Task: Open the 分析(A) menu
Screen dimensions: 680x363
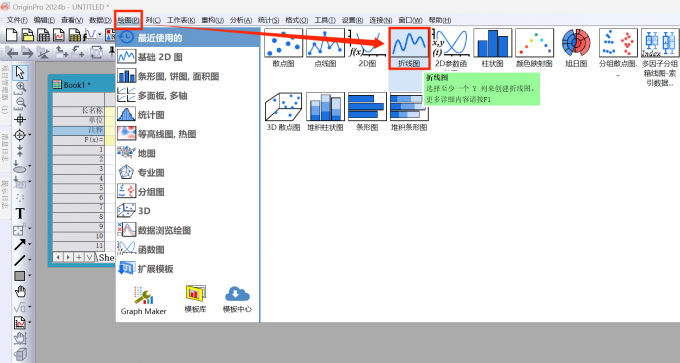Action: [241, 20]
